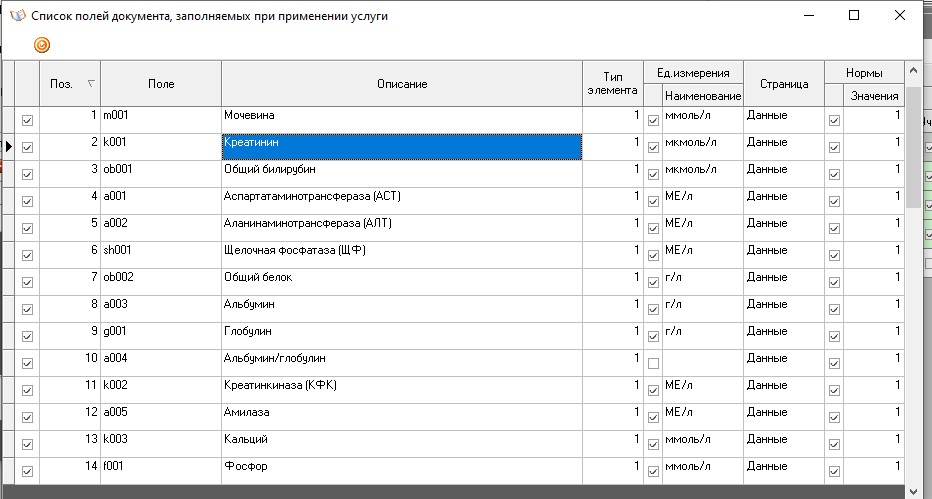The height and width of the screenshot is (499, 932).
Task: Select the Амилаза row description
Action: [402, 412]
